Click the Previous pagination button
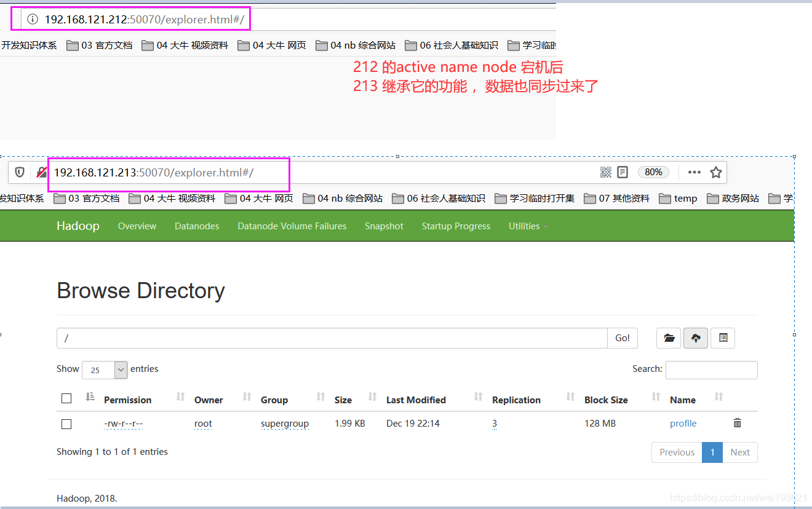812x509 pixels. click(x=677, y=452)
